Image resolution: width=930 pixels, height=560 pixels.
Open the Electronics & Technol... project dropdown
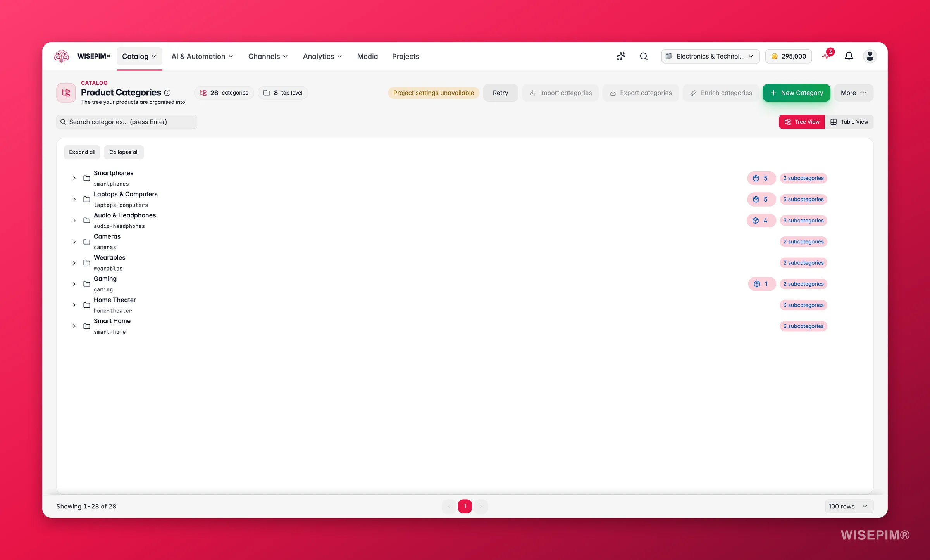click(710, 56)
